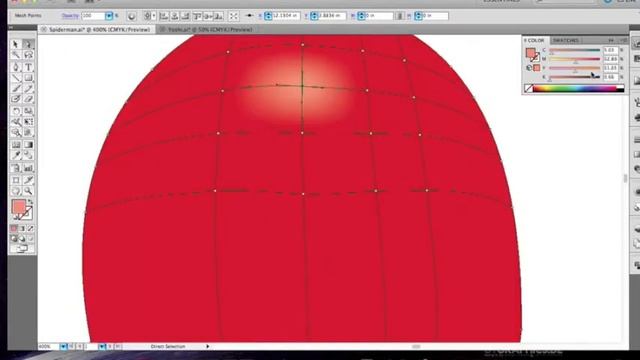Apply None mode button in Tools panel
640x360 pixels.
pos(31,229)
